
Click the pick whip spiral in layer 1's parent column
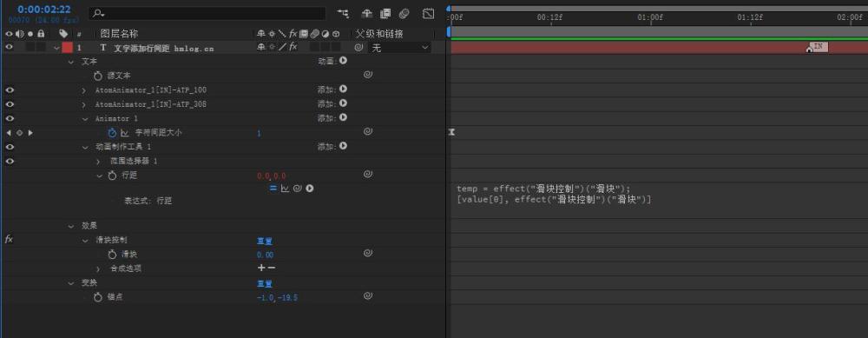coord(358,48)
